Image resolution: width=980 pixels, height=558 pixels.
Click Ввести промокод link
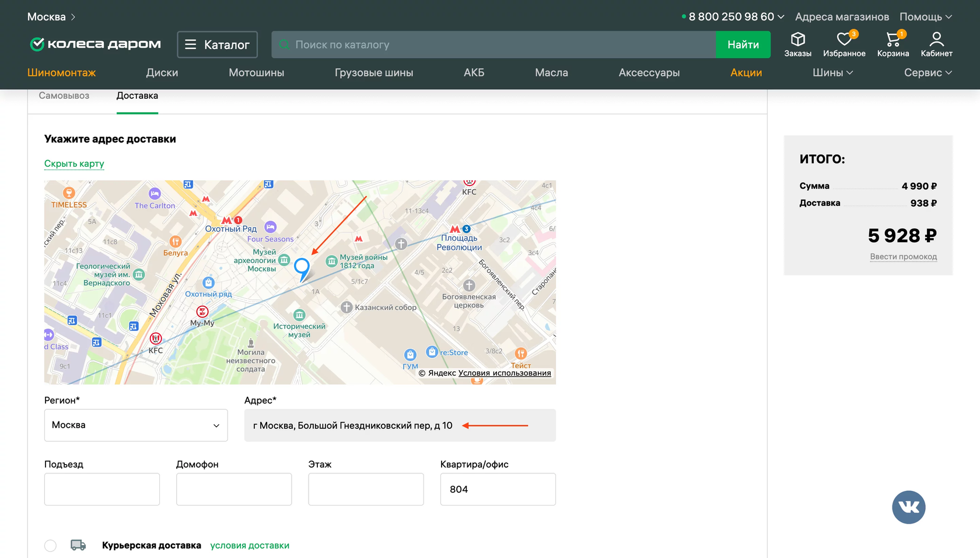pyautogui.click(x=904, y=257)
